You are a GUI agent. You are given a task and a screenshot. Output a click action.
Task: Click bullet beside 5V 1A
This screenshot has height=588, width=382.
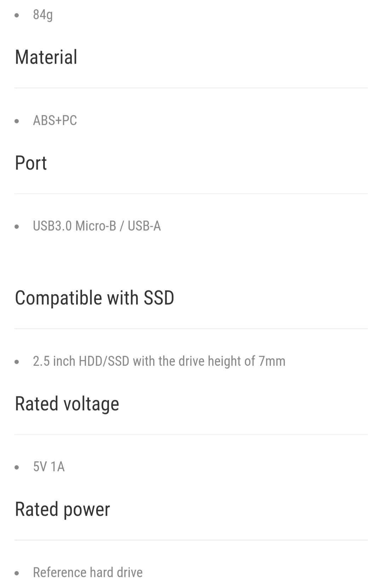coord(17,467)
